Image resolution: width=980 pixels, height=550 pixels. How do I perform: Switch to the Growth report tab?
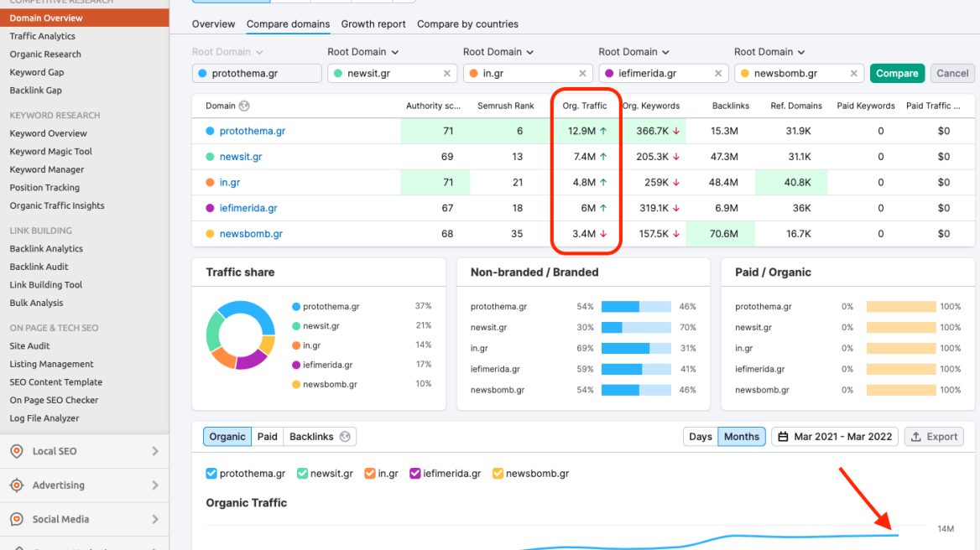pos(373,24)
